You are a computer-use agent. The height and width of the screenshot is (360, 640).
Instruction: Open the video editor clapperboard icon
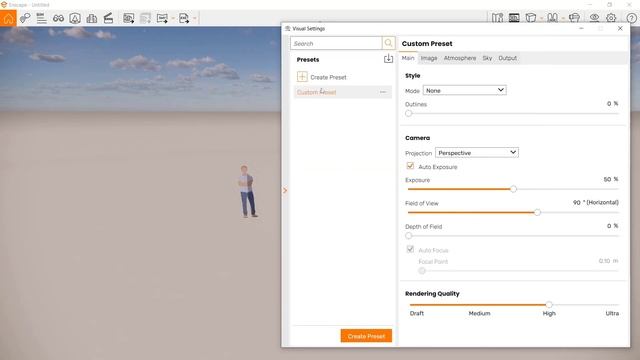point(108,18)
